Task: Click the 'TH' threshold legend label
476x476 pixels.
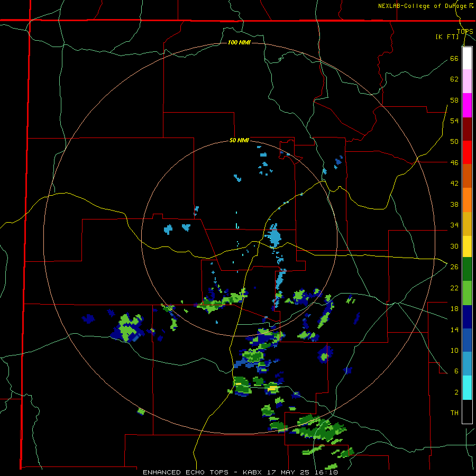Action: pyautogui.click(x=454, y=413)
